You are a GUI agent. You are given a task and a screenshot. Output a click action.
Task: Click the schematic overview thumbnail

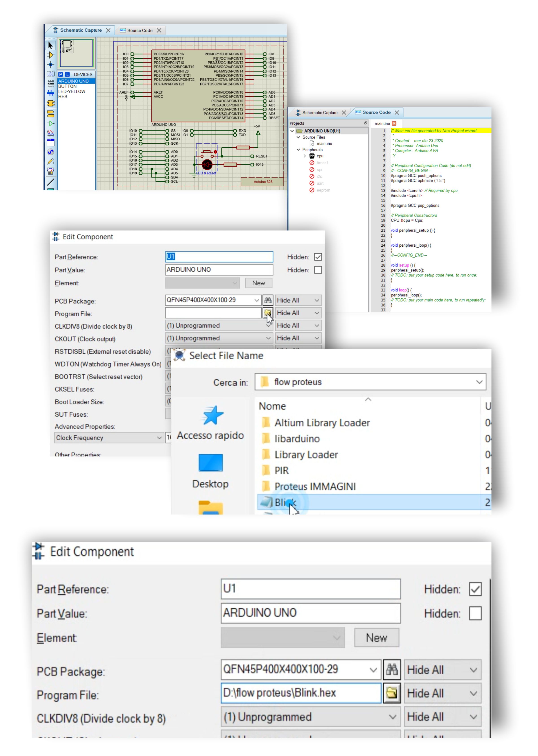point(77,53)
